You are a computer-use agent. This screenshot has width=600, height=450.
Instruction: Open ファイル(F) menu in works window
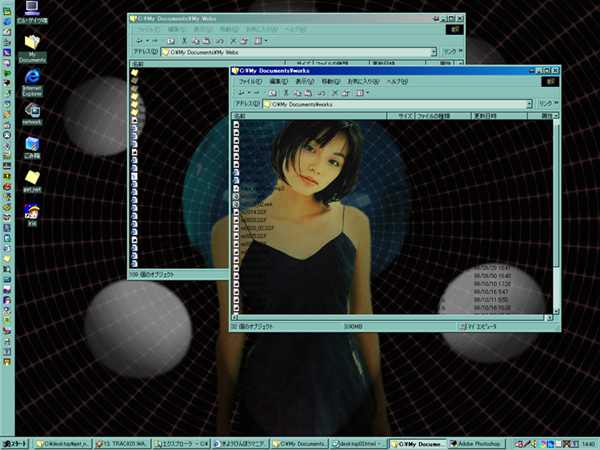[x=250, y=82]
